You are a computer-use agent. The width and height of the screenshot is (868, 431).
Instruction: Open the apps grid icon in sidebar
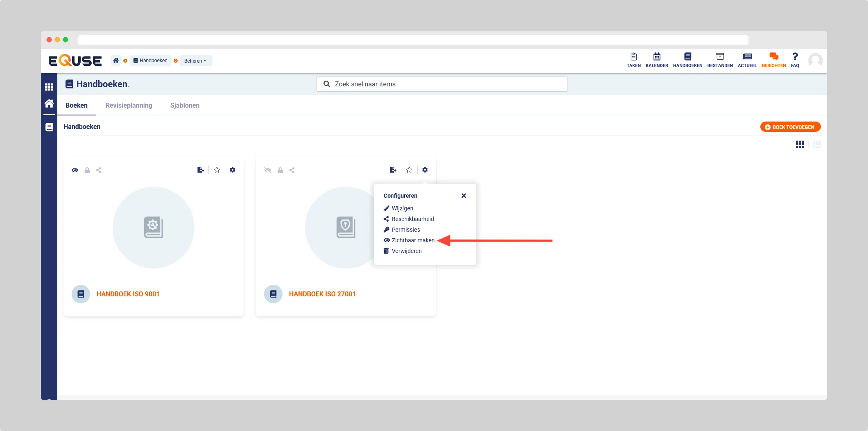[49, 87]
